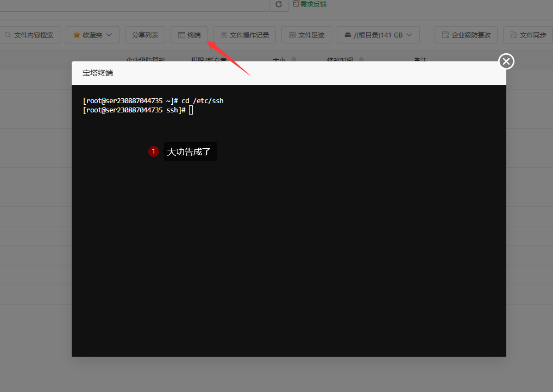Click the calendar icon on 文件足迹
Image resolution: width=553 pixels, height=392 pixels.
292,35
